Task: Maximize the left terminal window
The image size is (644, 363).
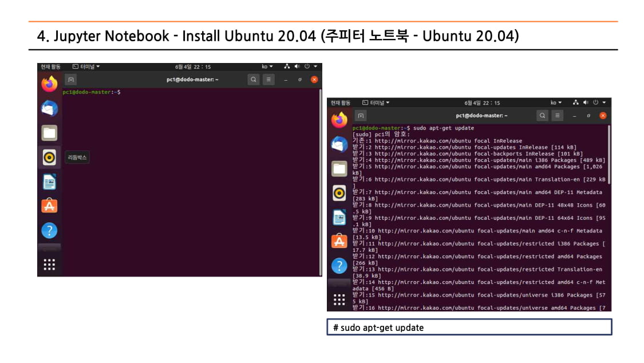Action: coord(300,80)
